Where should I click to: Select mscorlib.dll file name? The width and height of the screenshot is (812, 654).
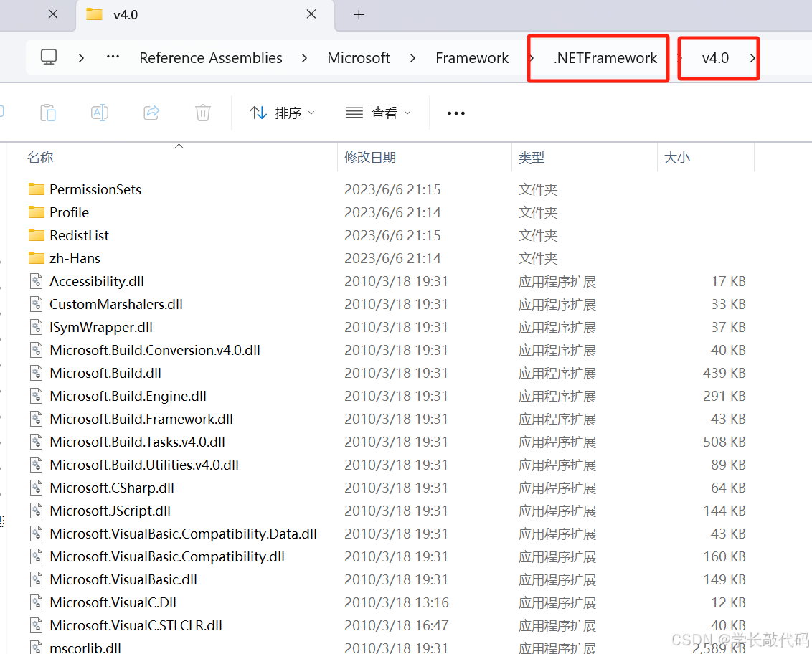click(85, 648)
